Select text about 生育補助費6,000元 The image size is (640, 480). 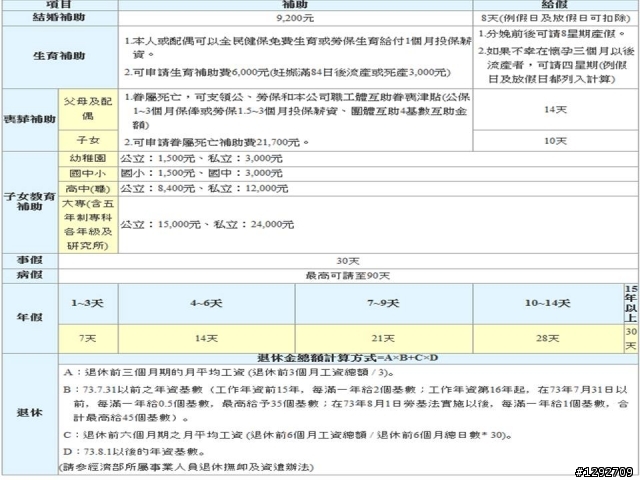[x=287, y=73]
